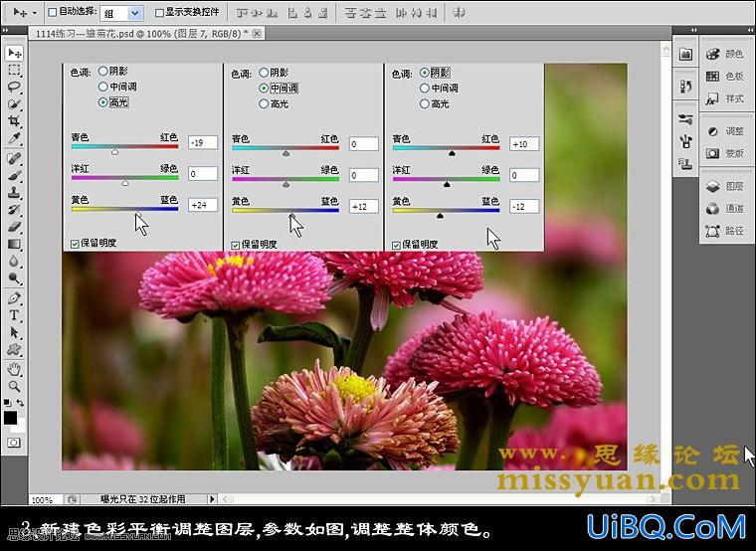The height and width of the screenshot is (551, 756).
Task: Open the 调整 panel
Action: 726,131
